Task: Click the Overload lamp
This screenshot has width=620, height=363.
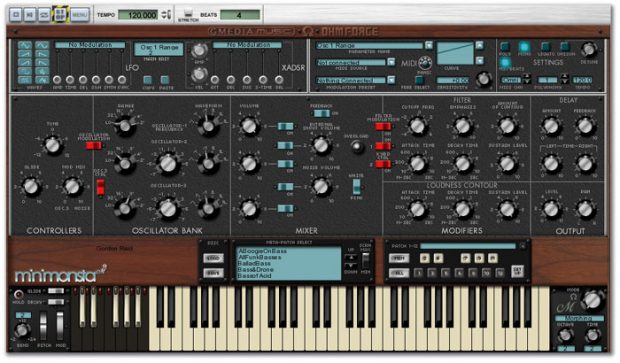Action: pyautogui.click(x=357, y=147)
